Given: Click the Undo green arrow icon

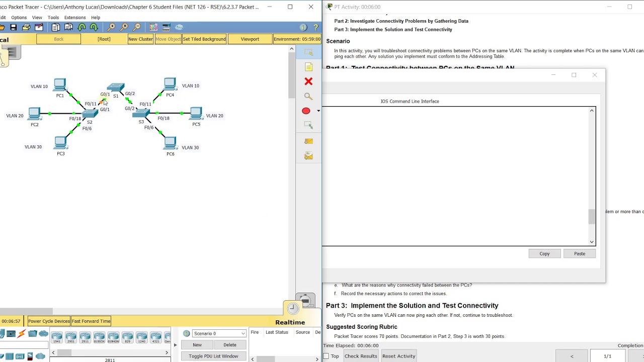Looking at the screenshot, I should click(82, 27).
